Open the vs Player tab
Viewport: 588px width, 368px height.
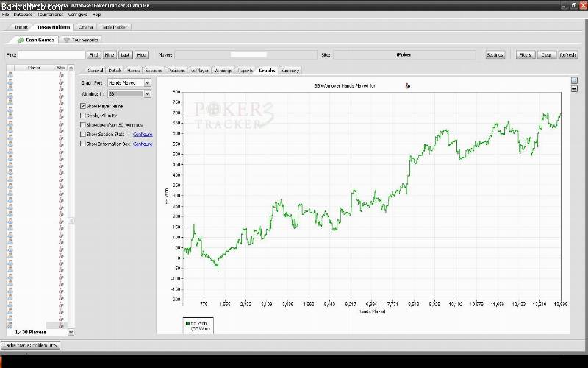pyautogui.click(x=199, y=71)
